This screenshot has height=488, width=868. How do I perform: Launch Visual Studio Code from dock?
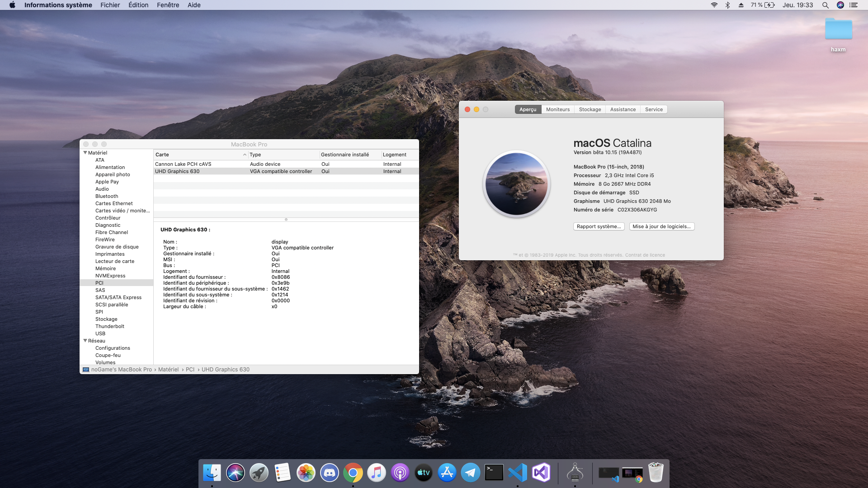[517, 473]
